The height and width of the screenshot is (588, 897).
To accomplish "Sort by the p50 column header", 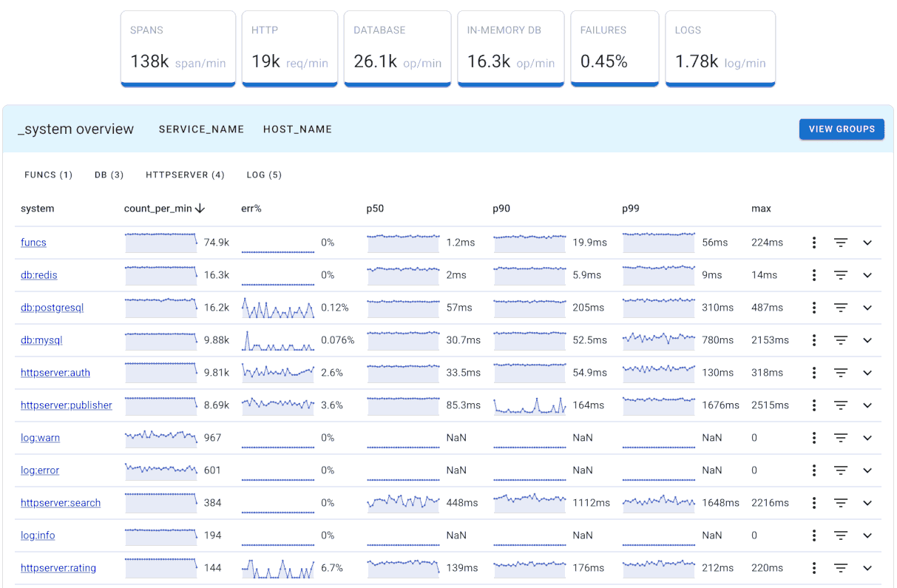I will click(x=375, y=209).
